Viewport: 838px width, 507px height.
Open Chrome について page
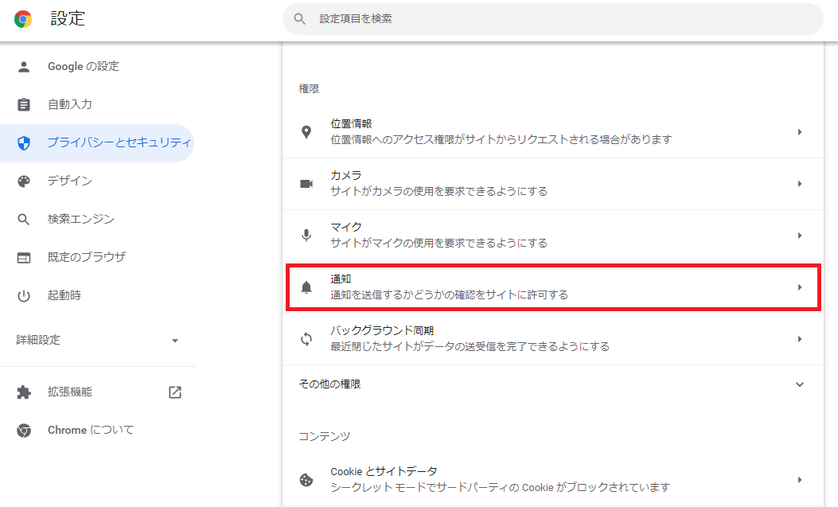[90, 430]
